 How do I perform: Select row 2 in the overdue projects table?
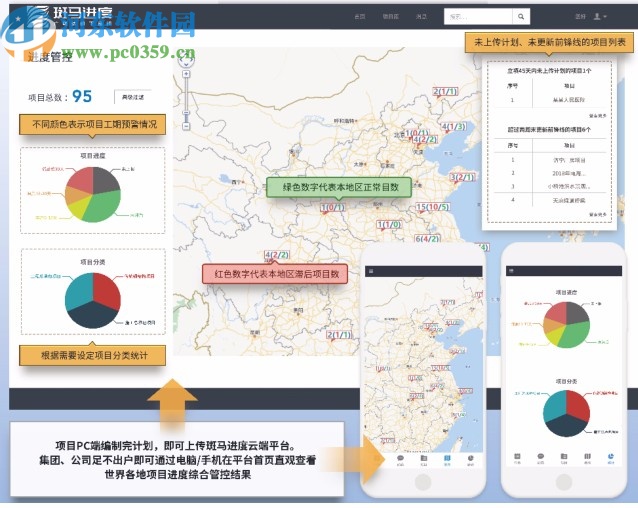click(x=549, y=173)
